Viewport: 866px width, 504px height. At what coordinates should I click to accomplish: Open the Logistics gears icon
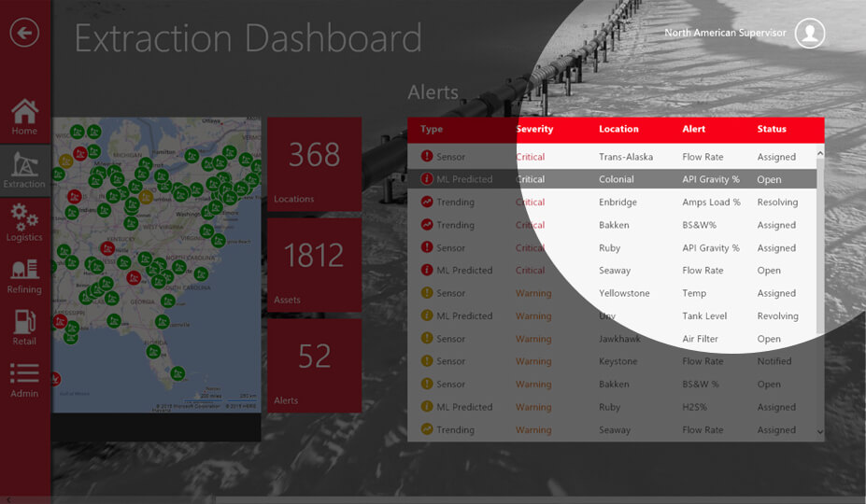tap(24, 220)
